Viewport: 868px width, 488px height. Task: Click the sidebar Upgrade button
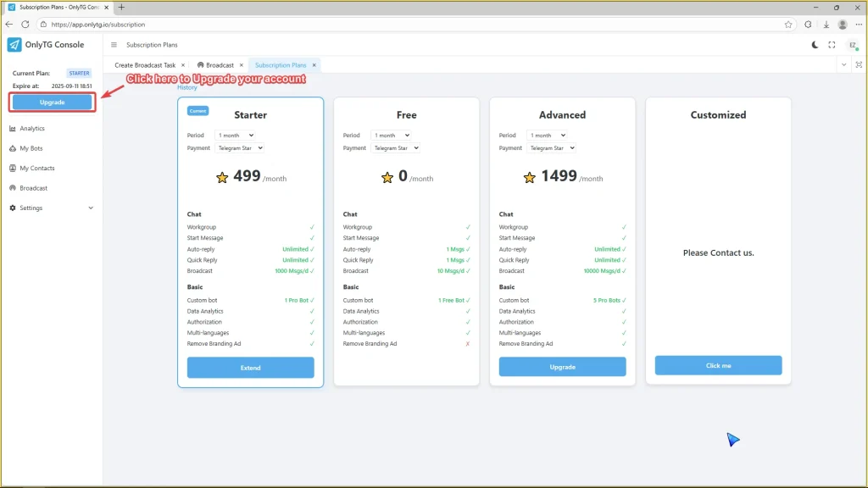(52, 103)
